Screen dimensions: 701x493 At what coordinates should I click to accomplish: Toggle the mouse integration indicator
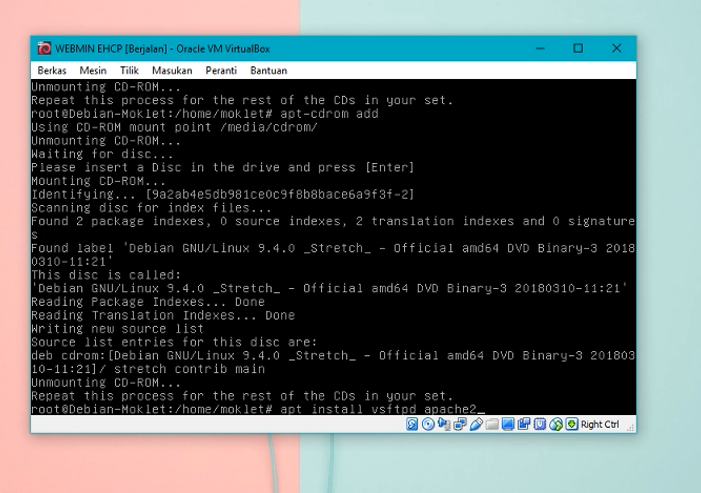click(x=556, y=424)
